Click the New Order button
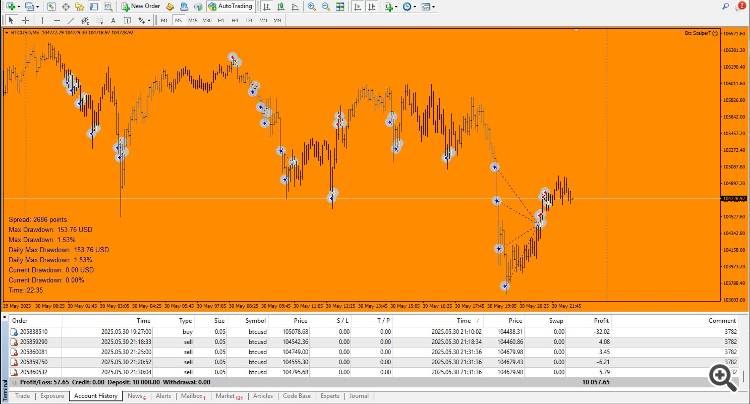Viewport: 750px width, 404px height. (x=141, y=7)
